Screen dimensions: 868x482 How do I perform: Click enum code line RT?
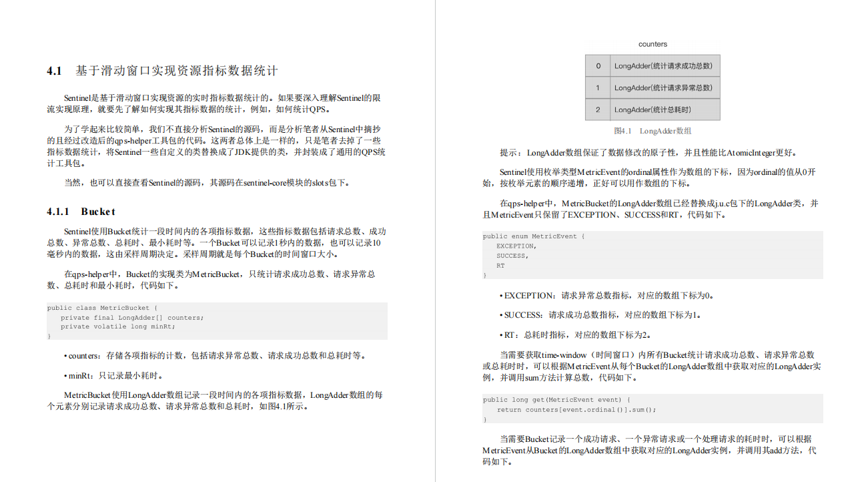(500, 266)
